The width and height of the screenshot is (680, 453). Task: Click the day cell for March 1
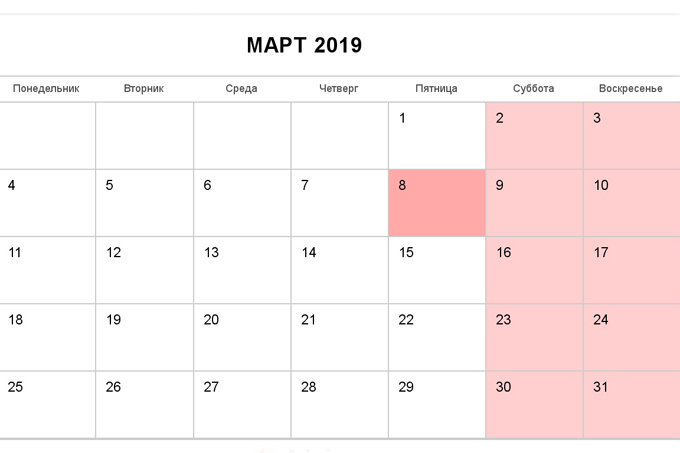point(437,136)
